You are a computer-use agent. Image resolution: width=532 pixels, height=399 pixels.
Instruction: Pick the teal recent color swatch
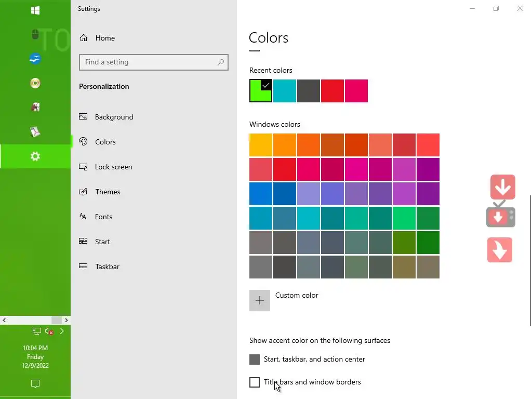click(x=285, y=91)
